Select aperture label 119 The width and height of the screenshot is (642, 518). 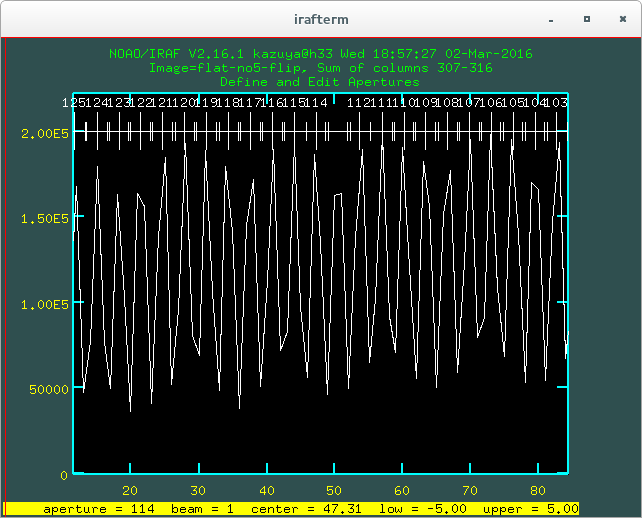point(206,102)
